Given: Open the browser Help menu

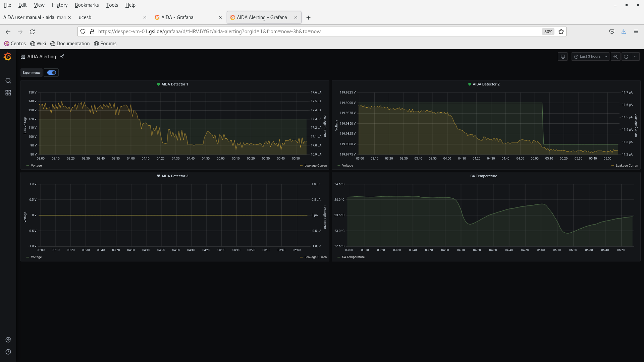Looking at the screenshot, I should [130, 5].
